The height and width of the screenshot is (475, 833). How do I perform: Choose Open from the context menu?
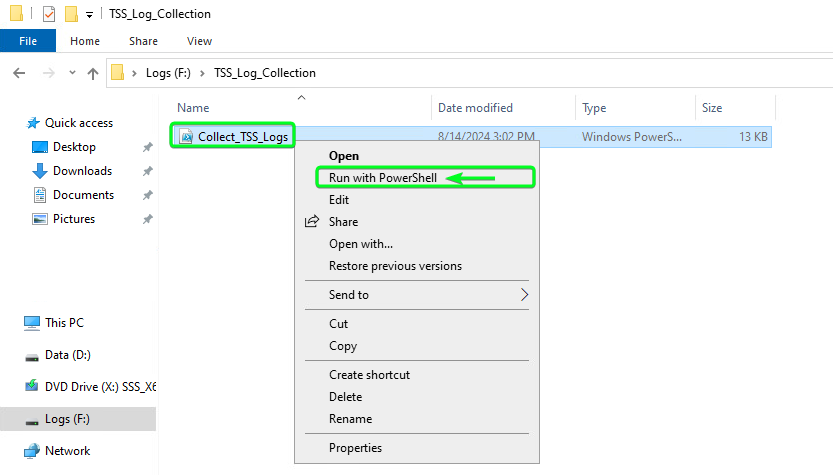[x=344, y=156]
